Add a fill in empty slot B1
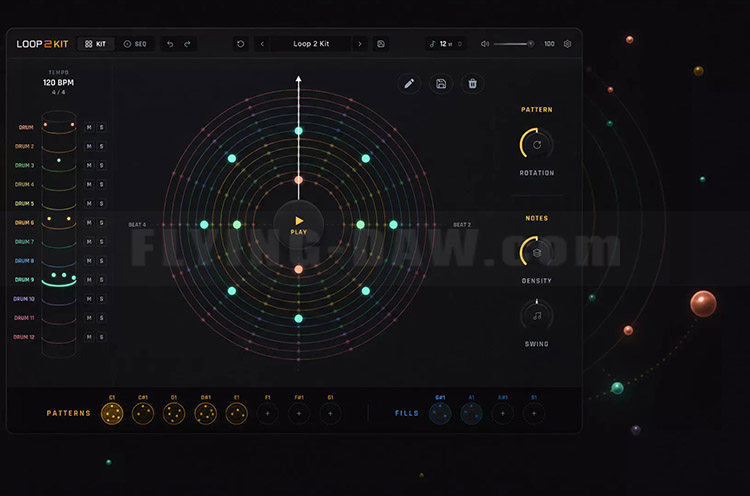 pos(534,414)
